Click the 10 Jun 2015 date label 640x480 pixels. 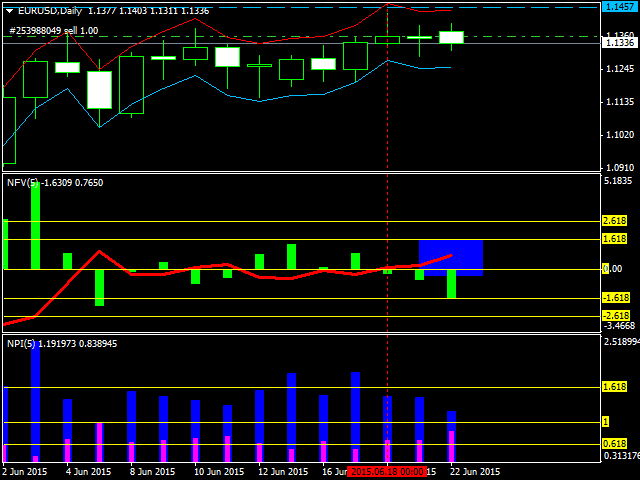[x=219, y=472]
